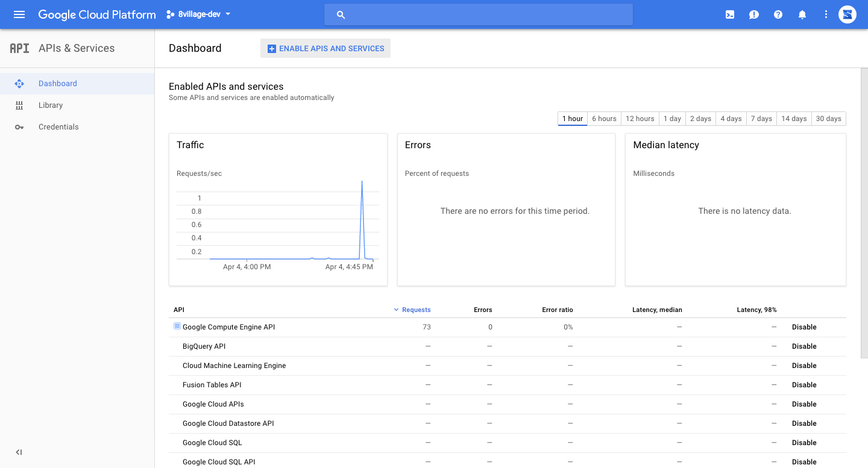
Task: Sort by Error ratio column header
Action: pyautogui.click(x=558, y=310)
